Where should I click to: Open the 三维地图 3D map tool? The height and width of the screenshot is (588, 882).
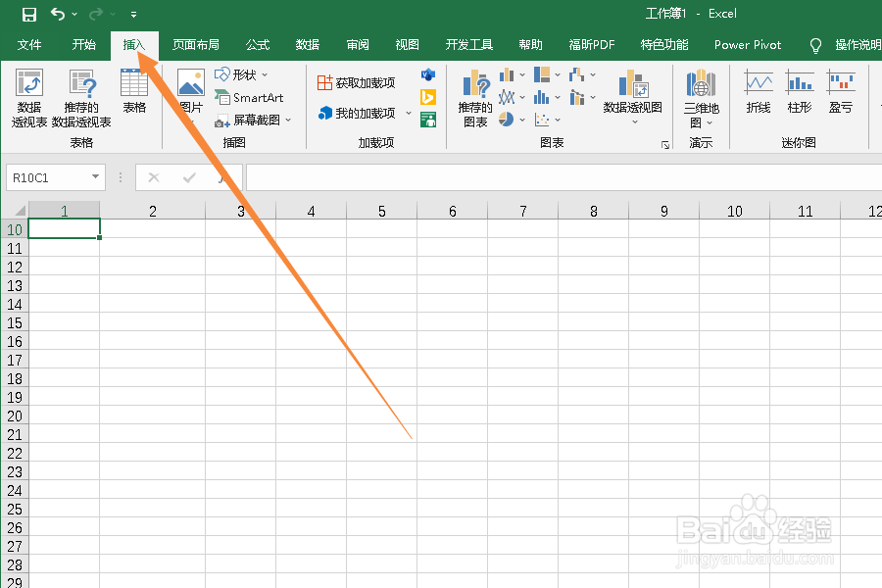(701, 98)
